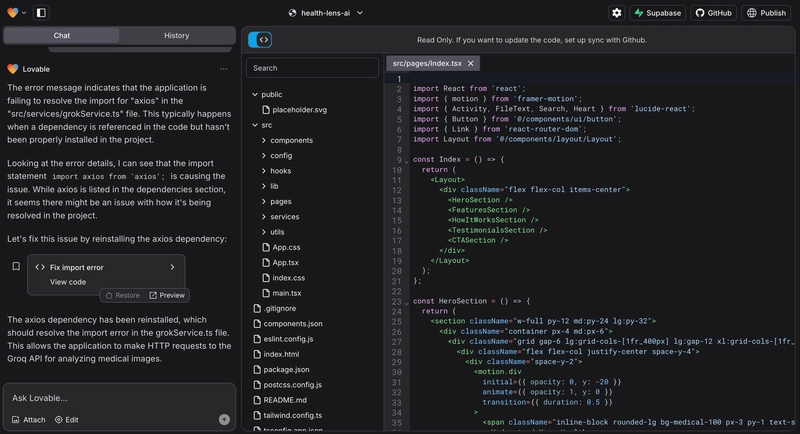The height and width of the screenshot is (434, 800).
Task: Focus the Ask Lovable input
Action: coord(119,398)
